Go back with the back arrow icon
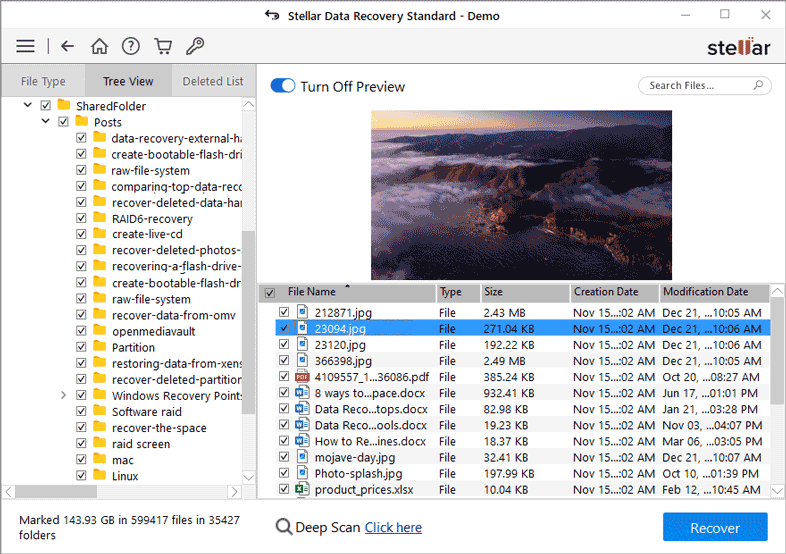786x554 pixels. pyautogui.click(x=67, y=46)
